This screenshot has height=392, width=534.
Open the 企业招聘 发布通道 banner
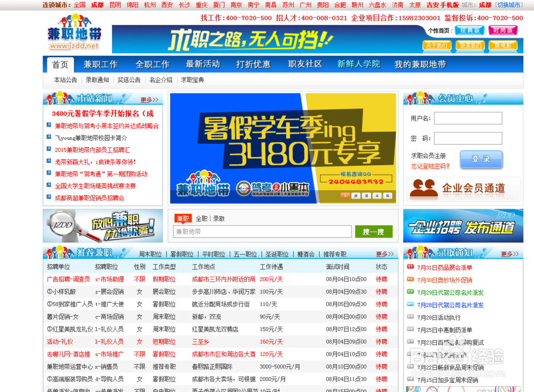click(x=463, y=226)
